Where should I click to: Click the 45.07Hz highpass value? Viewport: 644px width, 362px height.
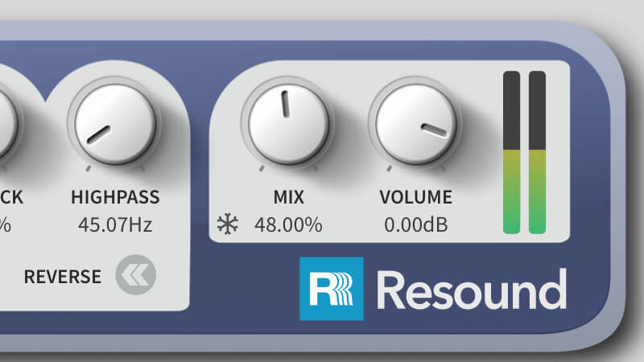click(x=115, y=225)
